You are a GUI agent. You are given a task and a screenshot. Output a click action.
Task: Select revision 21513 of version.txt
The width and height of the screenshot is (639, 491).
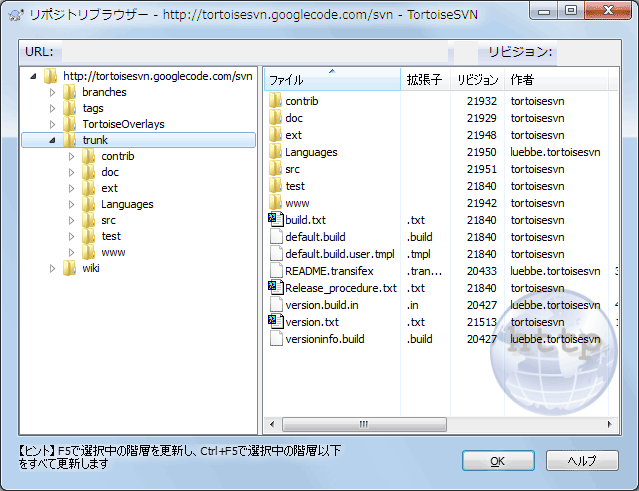tap(481, 322)
